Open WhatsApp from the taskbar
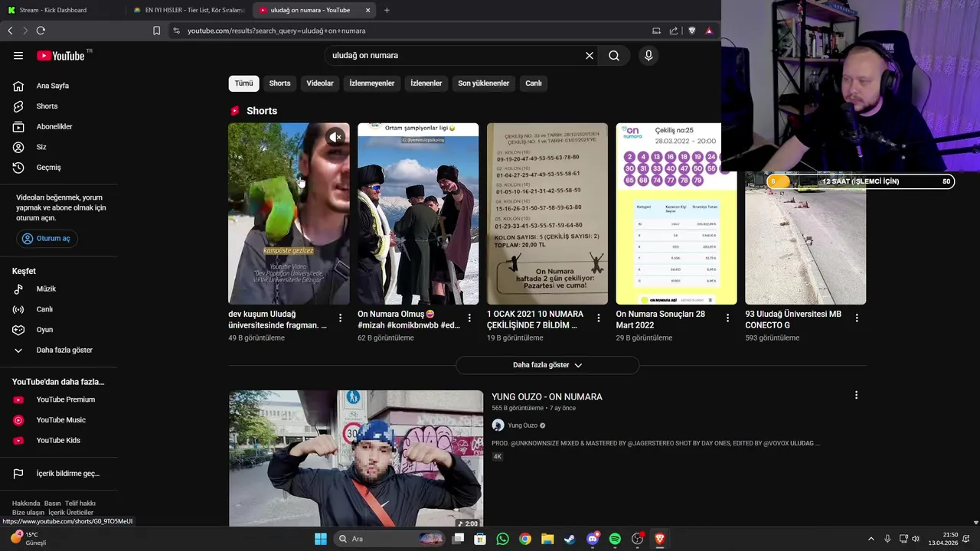Image resolution: width=980 pixels, height=551 pixels. pos(502,539)
